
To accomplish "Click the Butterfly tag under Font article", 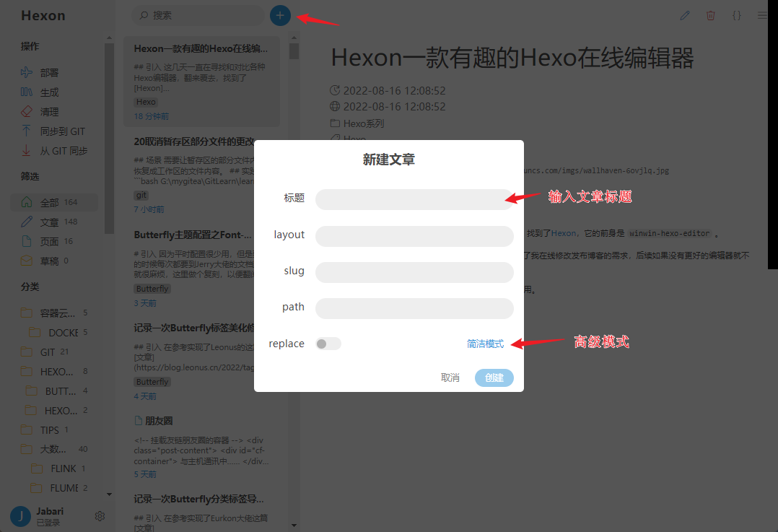I will [152, 289].
